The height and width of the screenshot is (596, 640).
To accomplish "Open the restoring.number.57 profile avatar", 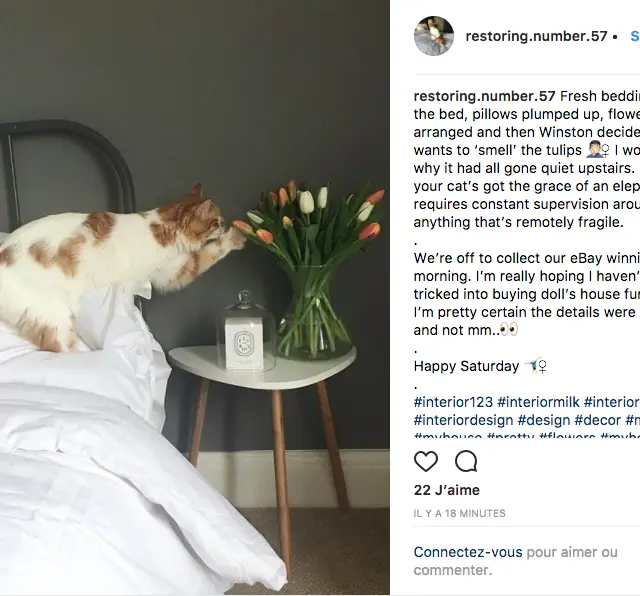I will pyautogui.click(x=433, y=36).
